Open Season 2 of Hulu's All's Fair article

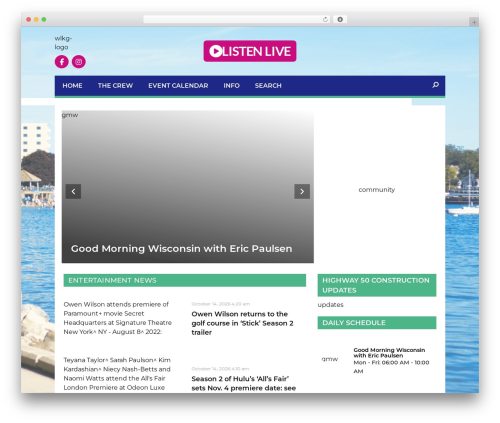click(244, 383)
